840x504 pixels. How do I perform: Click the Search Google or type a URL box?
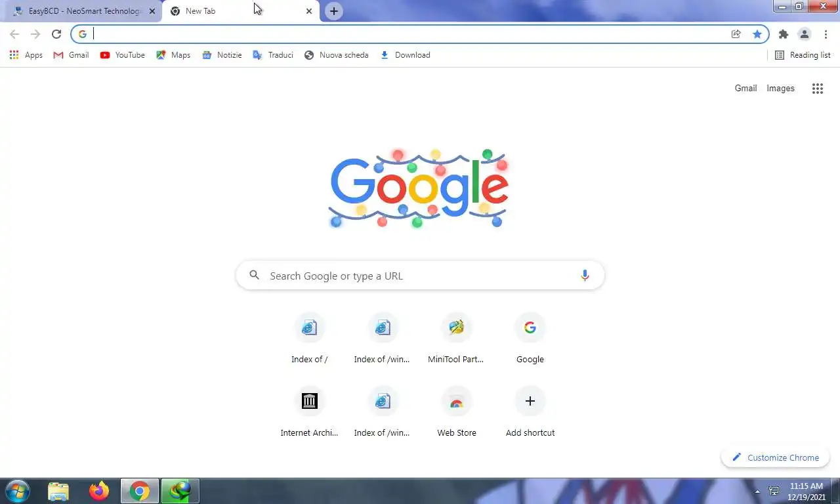420,276
